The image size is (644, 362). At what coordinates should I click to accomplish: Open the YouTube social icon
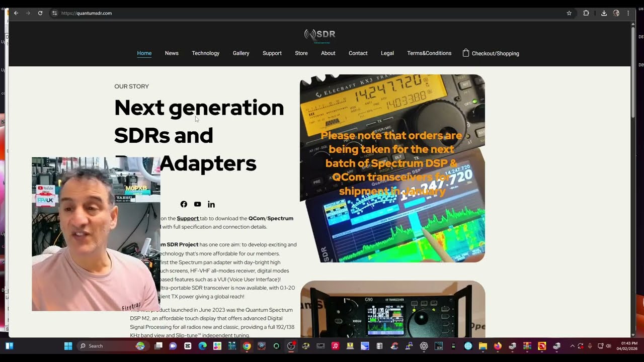point(197,204)
